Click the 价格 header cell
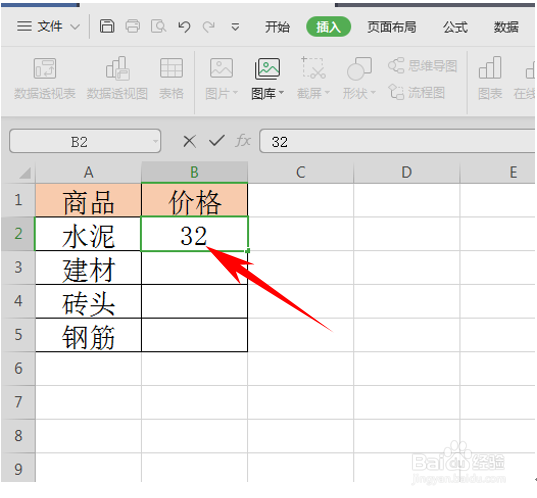The height and width of the screenshot is (498, 537). point(195,200)
